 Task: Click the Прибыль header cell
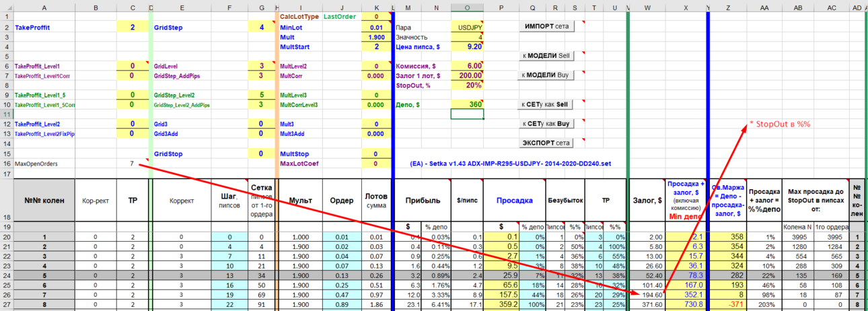[423, 201]
